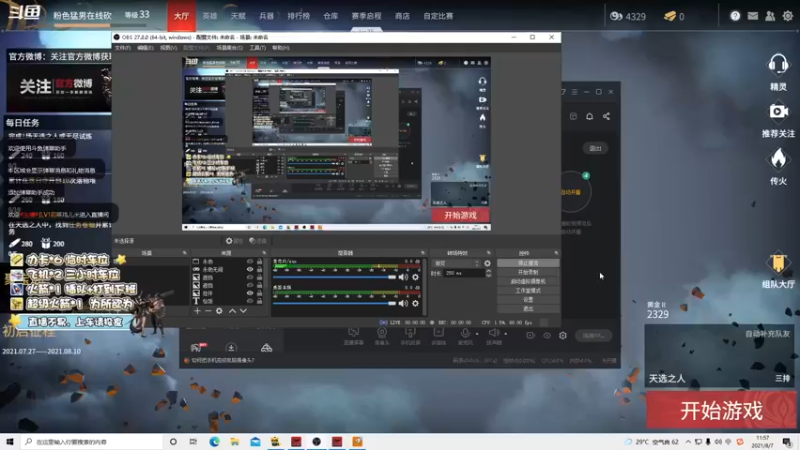This screenshot has width=800, height=450.
Task: Expand microphone options arrow in streaming assistant
Action: (x=477, y=334)
